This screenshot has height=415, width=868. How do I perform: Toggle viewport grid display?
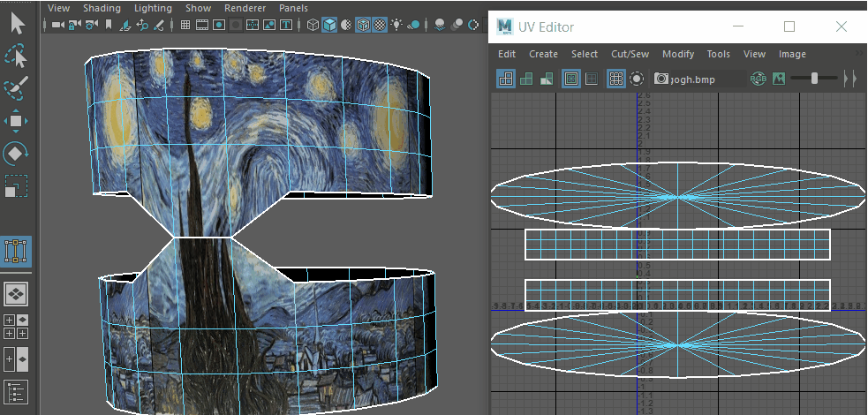[186, 26]
